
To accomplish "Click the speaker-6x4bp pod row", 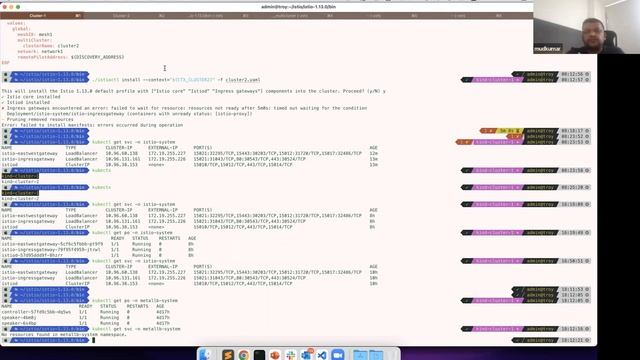I will click(85, 323).
